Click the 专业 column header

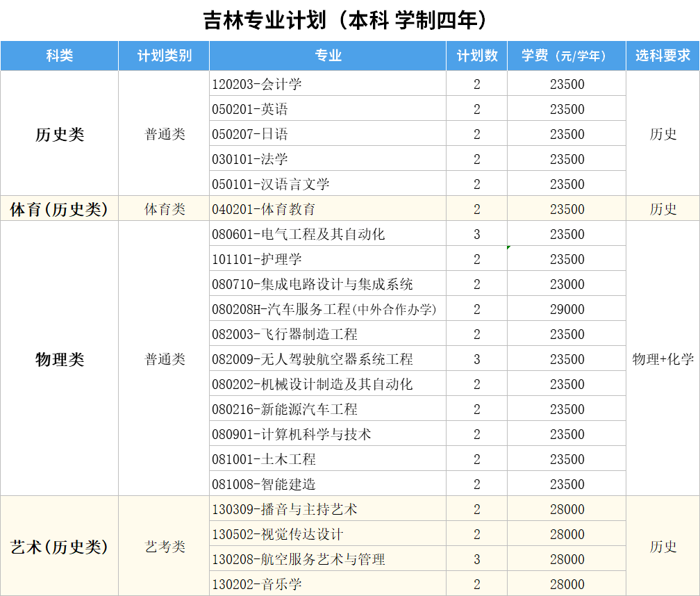[x=327, y=56]
